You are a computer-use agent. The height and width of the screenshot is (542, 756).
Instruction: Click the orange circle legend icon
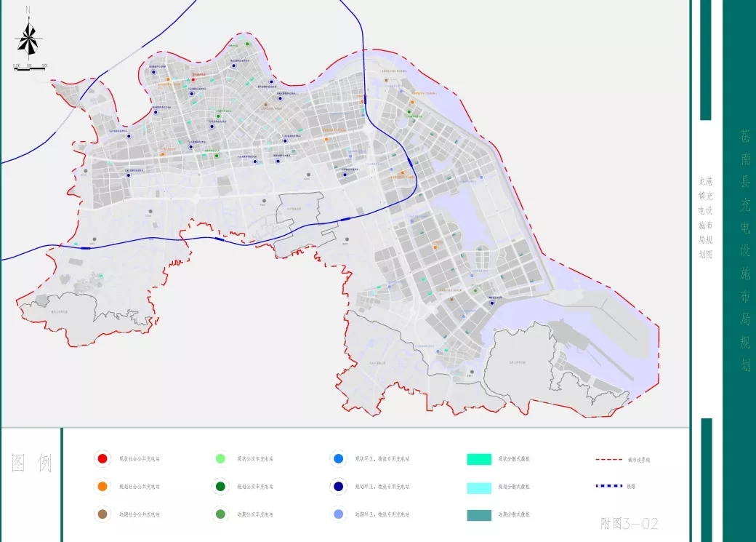pyautogui.click(x=102, y=486)
